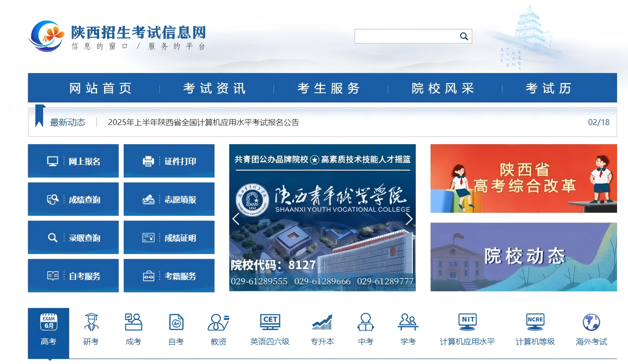Screen dimensions: 628x364
Task: Click the 志愿填报 button
Action: (169, 199)
